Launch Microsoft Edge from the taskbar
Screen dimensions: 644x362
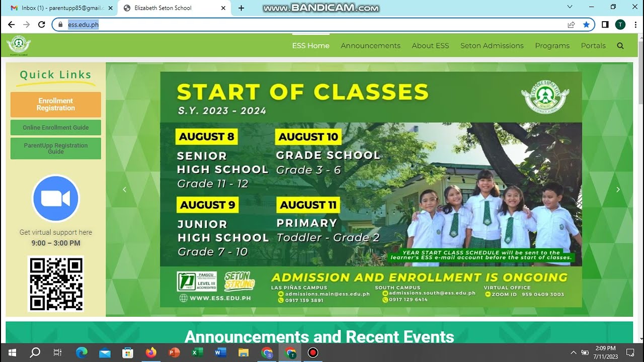pos(82,352)
